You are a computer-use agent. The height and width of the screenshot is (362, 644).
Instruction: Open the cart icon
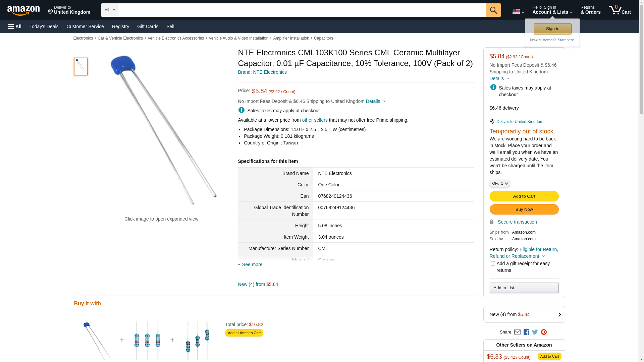click(620, 10)
